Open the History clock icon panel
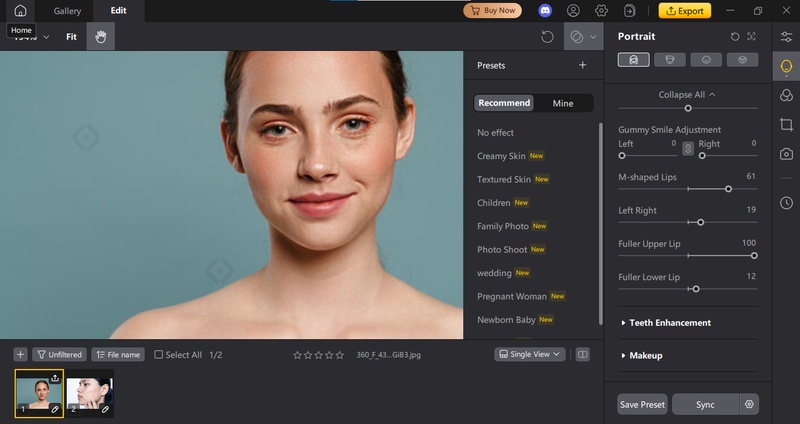The height and width of the screenshot is (424, 800). (x=786, y=202)
